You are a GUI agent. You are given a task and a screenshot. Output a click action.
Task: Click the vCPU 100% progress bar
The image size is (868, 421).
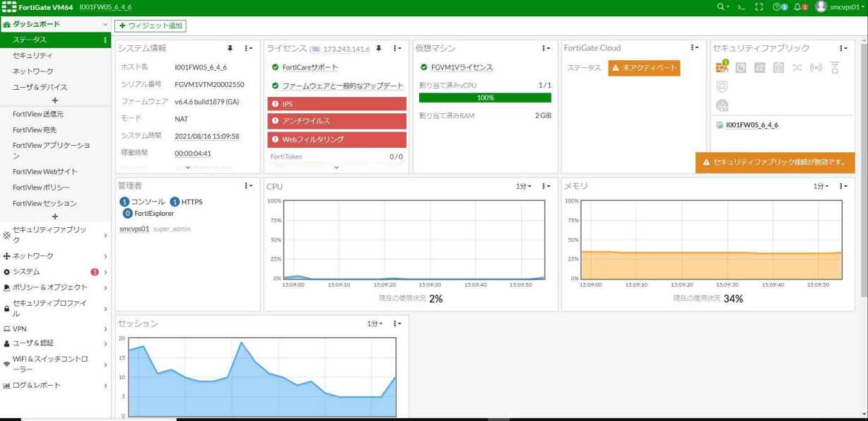(x=485, y=98)
